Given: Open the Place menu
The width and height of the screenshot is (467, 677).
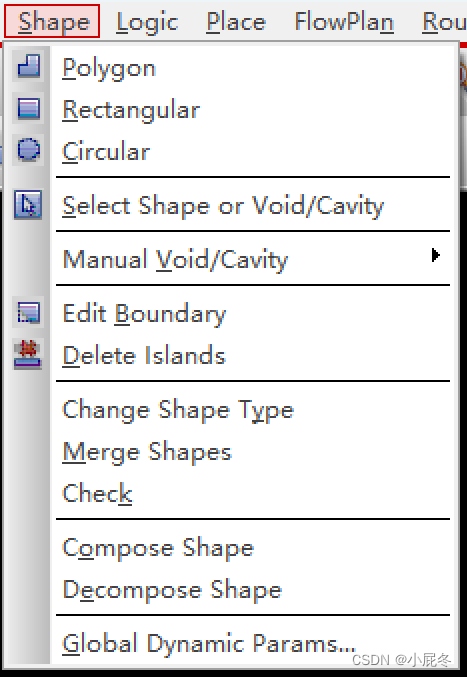Looking at the screenshot, I should tap(236, 22).
